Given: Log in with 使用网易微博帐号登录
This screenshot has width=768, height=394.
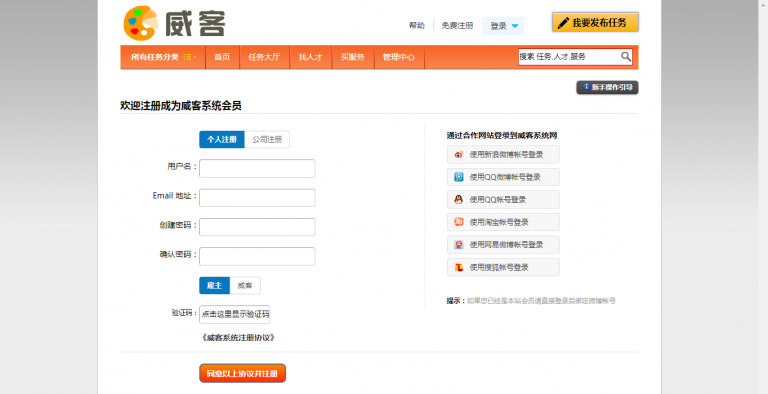Looking at the screenshot, I should [503, 245].
